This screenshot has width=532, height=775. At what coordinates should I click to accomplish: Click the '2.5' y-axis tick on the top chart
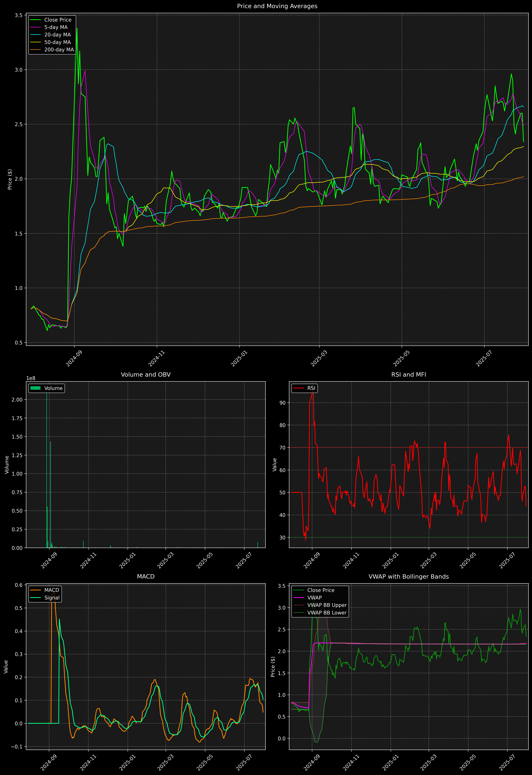coord(19,124)
